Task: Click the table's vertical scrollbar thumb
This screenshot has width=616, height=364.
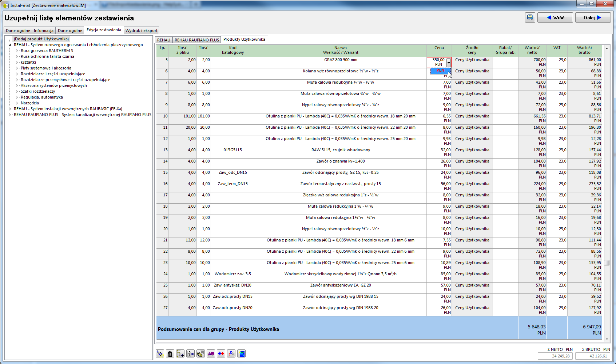Action: click(x=607, y=263)
